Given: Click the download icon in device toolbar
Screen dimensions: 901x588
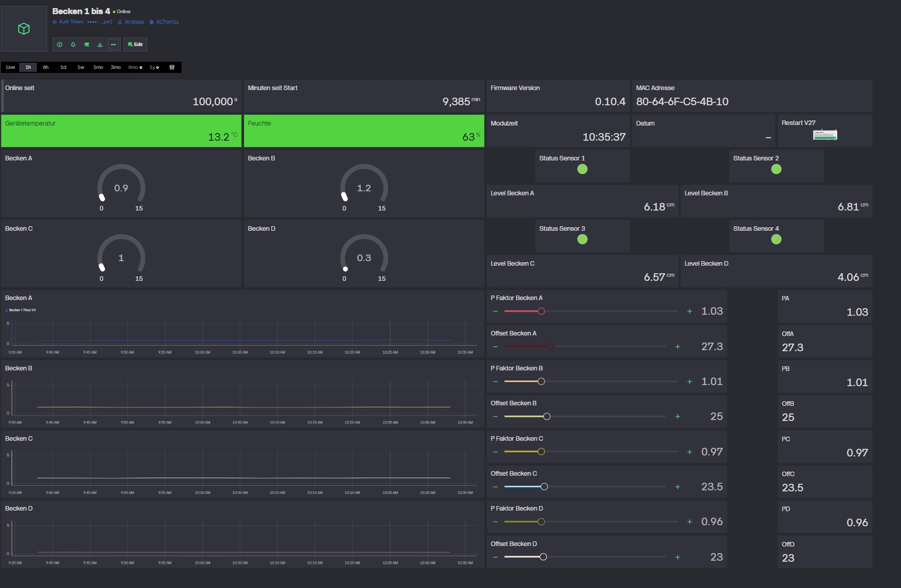Looking at the screenshot, I should pyautogui.click(x=100, y=45).
